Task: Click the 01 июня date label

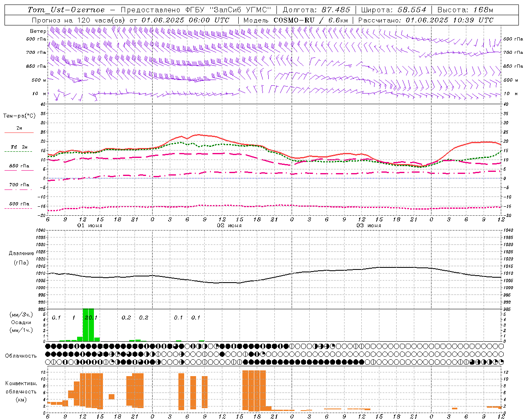Action: pos(90,226)
